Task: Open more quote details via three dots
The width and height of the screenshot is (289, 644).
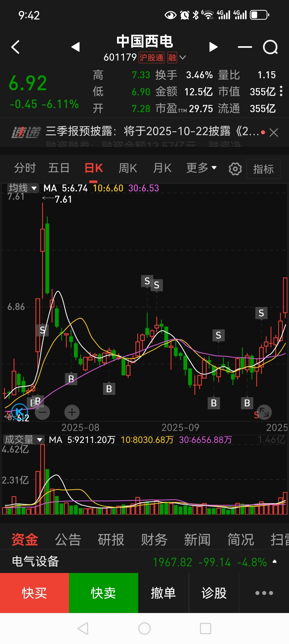Action: [281, 91]
